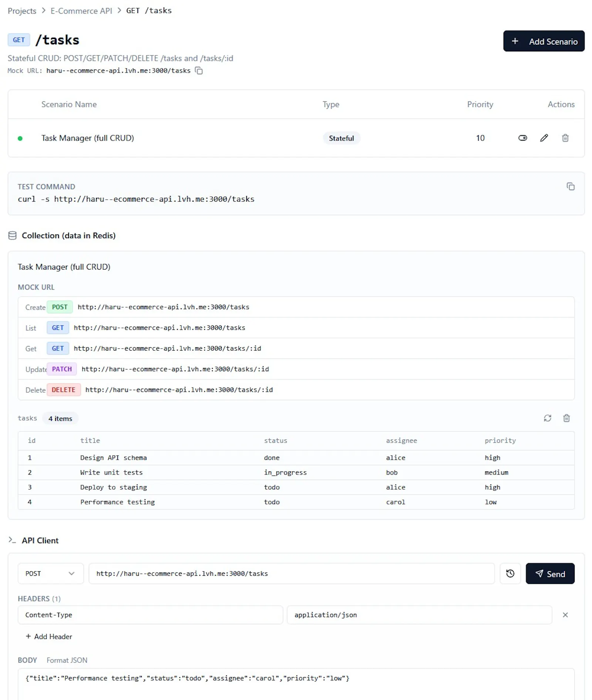Click the terminal icon beside API Client
Image resolution: width=592 pixels, height=700 pixels.
pos(12,540)
